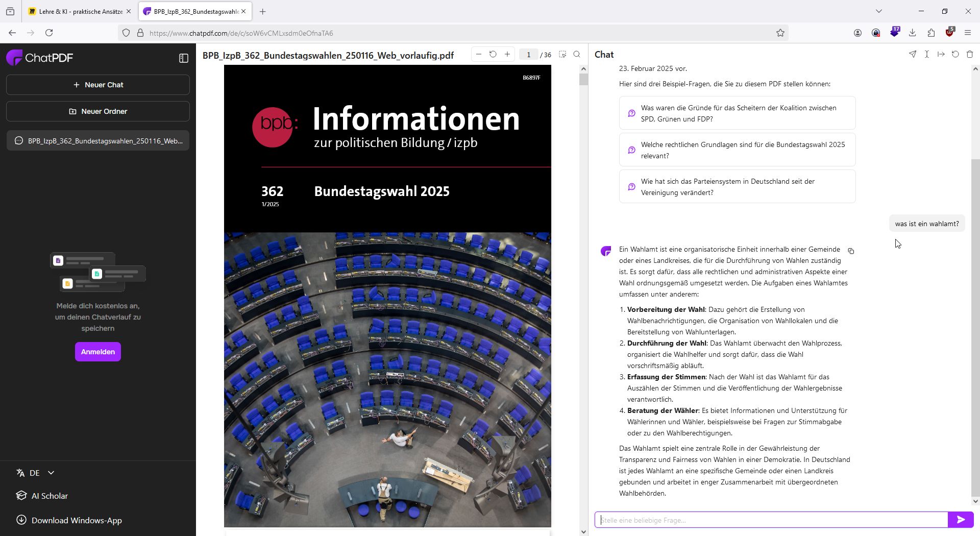Click the site lock security icon
This screenshot has width=980, height=536.
pos(140,33)
